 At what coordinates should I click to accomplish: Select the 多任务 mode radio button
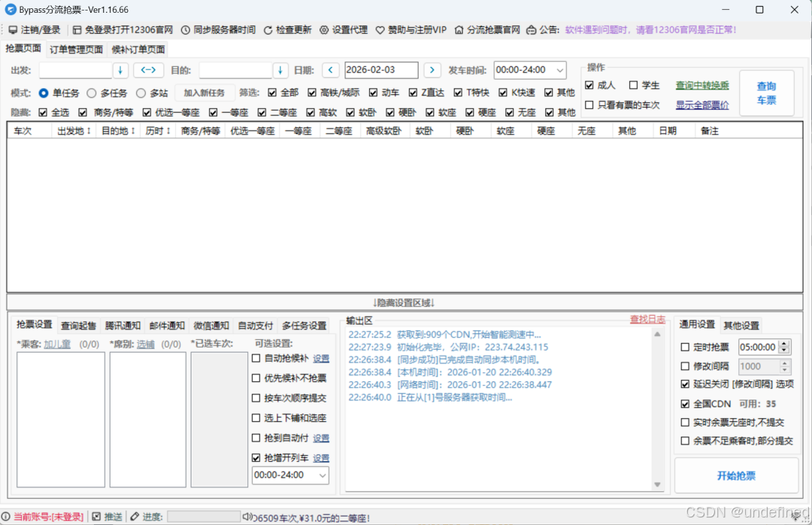92,93
